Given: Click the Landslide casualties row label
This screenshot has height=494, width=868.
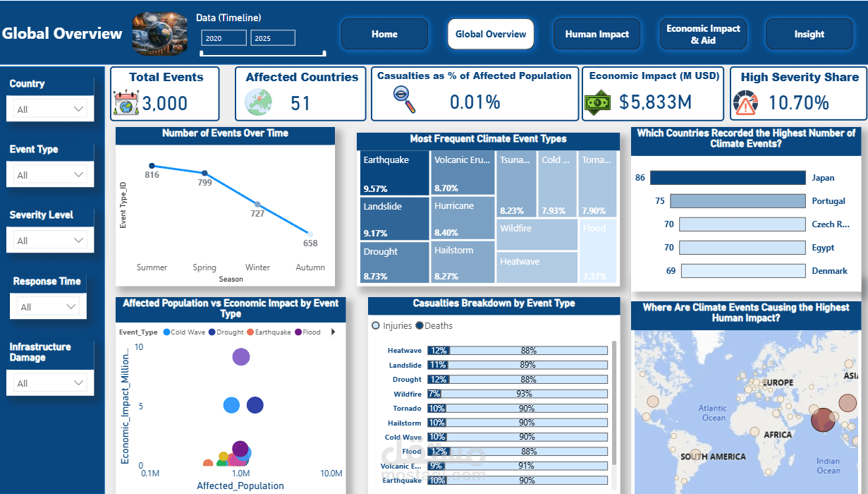Looking at the screenshot, I should click(x=405, y=366).
